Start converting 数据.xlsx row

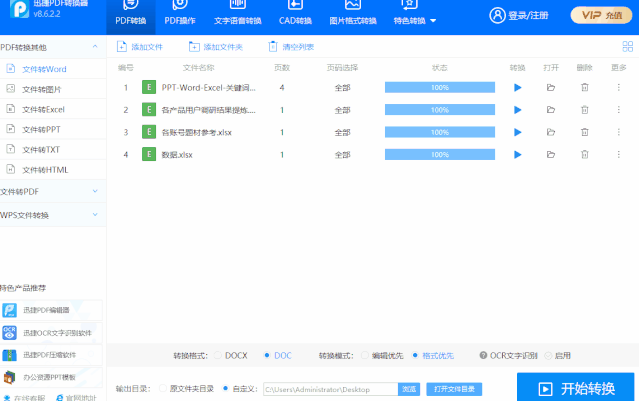[x=518, y=155]
